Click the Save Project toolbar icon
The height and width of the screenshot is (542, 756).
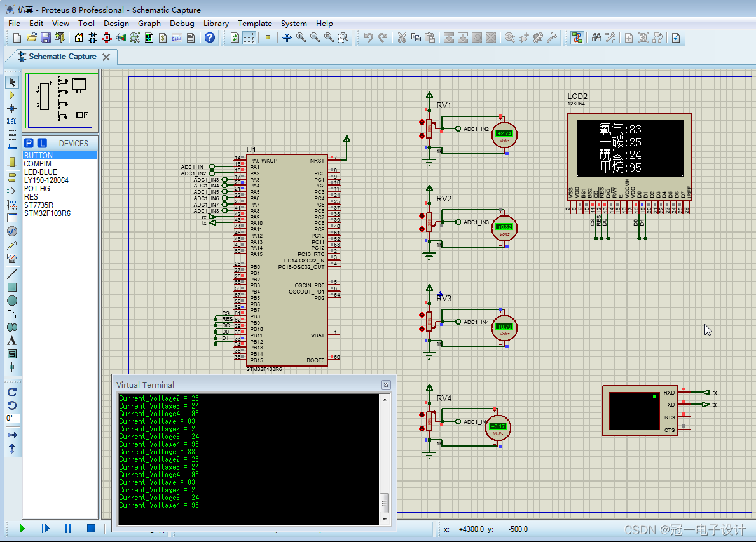[46, 38]
